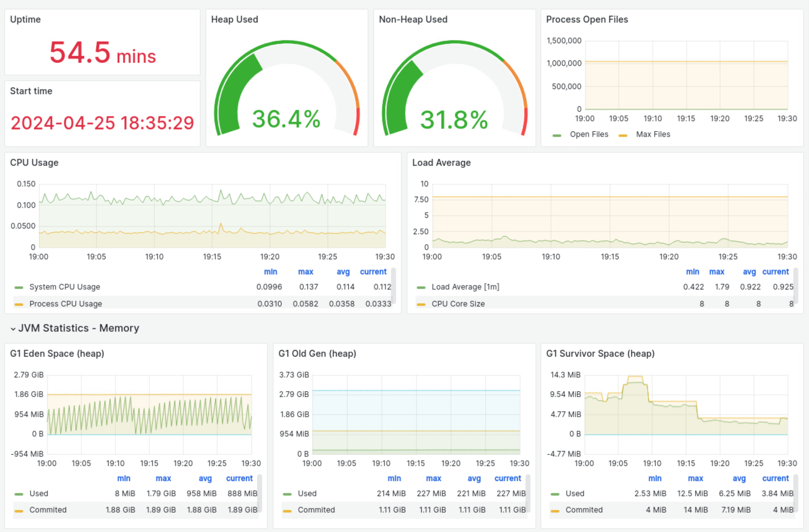The width and height of the screenshot is (809, 532).
Task: Sort G1 Eden Space legend by max
Action: (x=163, y=478)
